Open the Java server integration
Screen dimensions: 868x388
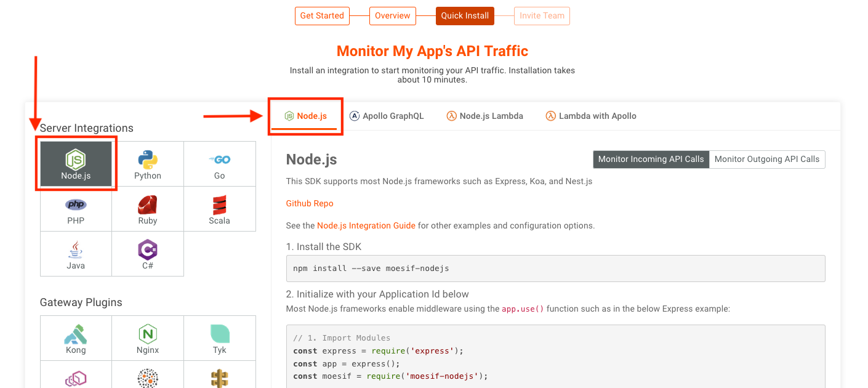point(76,253)
